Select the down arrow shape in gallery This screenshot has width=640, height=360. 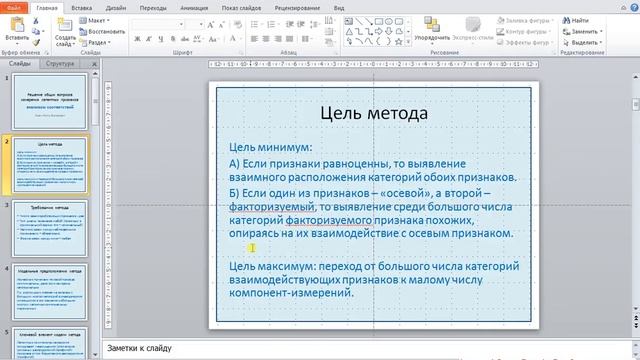pyautogui.click(x=389, y=31)
